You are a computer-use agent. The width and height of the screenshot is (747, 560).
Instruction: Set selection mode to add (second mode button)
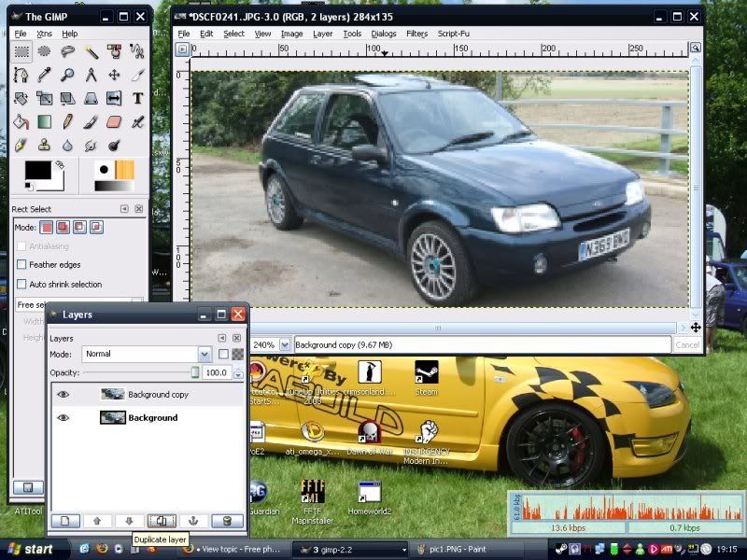(63, 227)
